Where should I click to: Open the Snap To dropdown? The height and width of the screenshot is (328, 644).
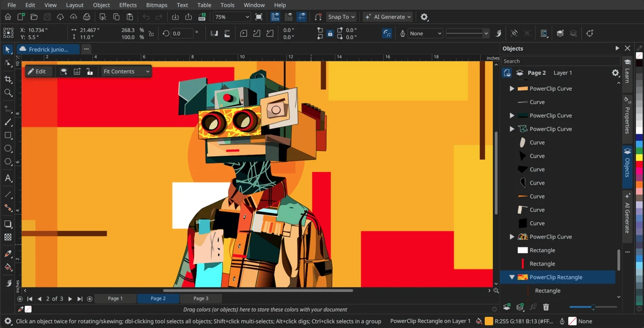pyautogui.click(x=341, y=17)
